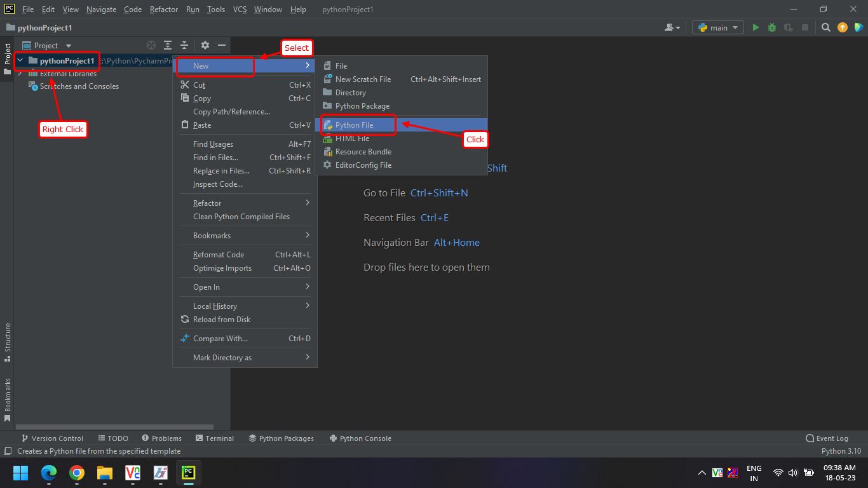Open the Problems tool window
Screen dimensions: 868x488
click(x=161, y=438)
